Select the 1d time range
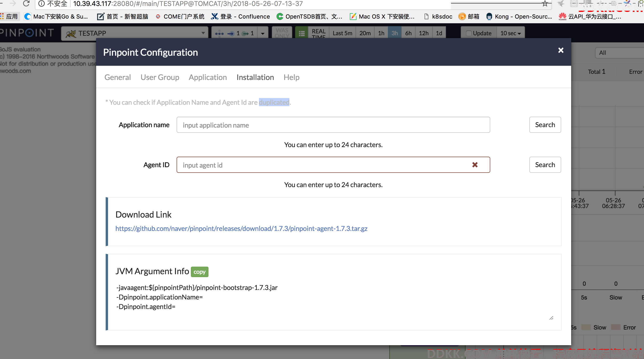Screen dimensions: 644x359 point(439,33)
